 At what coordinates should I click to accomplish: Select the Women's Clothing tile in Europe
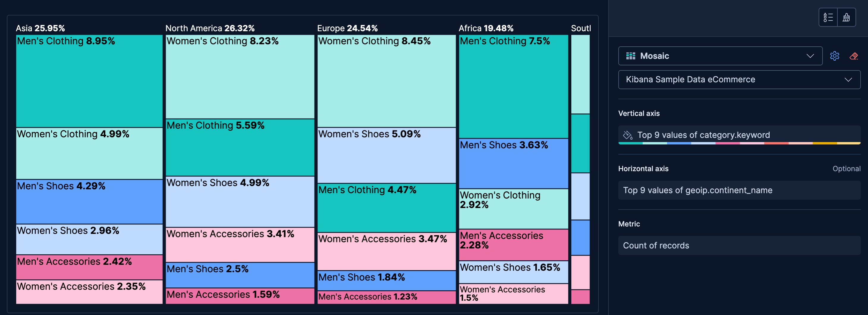click(386, 81)
